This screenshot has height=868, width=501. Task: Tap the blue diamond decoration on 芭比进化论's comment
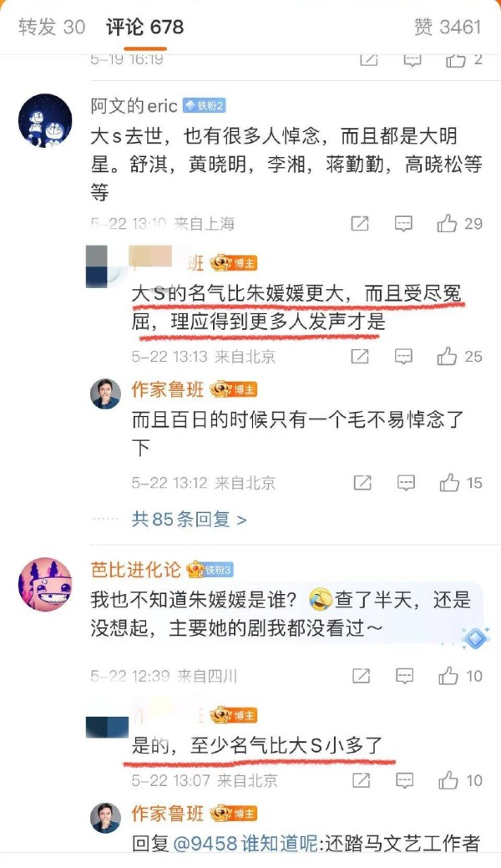click(x=475, y=639)
